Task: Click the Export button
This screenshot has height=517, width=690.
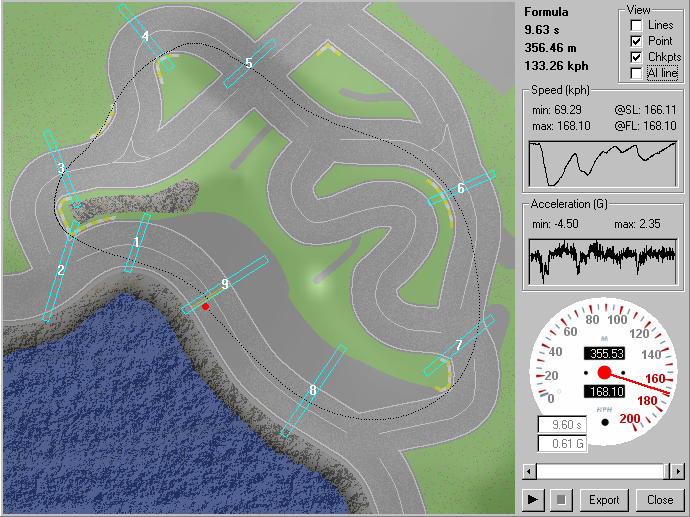Action: tap(604, 499)
